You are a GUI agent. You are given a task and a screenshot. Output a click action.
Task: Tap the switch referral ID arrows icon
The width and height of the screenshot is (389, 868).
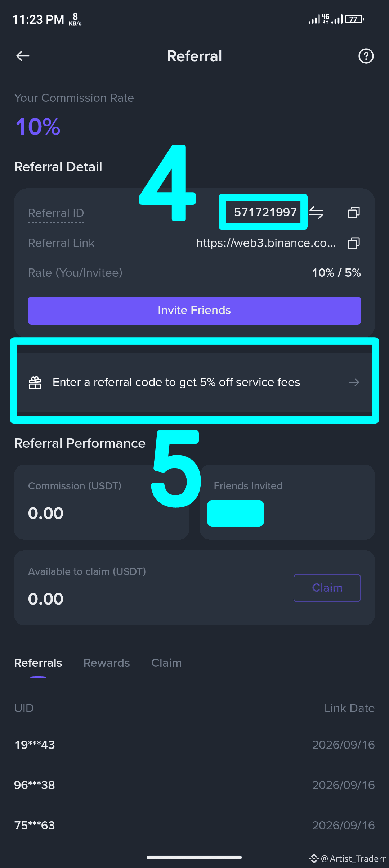(x=316, y=212)
